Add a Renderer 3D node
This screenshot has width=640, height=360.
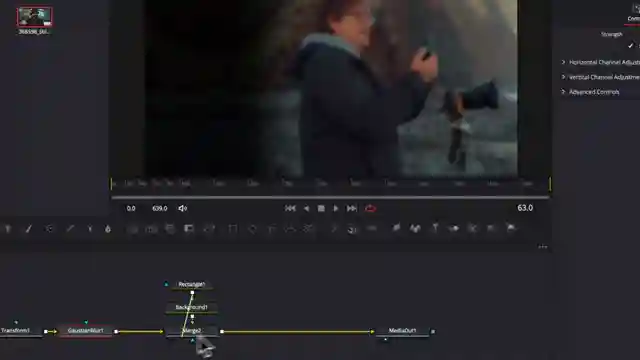511,229
